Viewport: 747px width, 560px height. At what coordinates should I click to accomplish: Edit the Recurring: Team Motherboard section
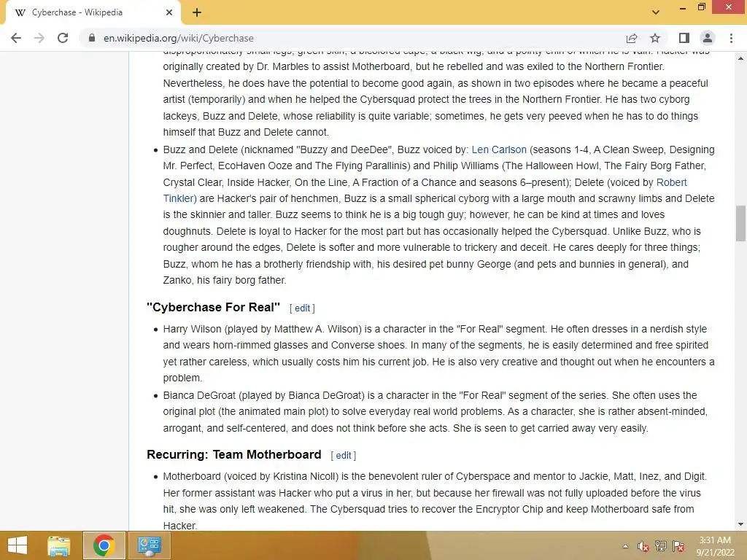point(344,456)
